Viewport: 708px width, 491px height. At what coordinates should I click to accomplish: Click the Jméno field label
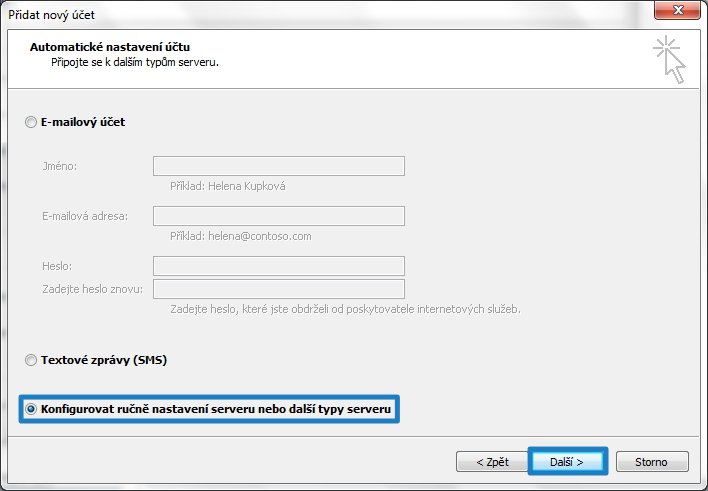click(60, 166)
